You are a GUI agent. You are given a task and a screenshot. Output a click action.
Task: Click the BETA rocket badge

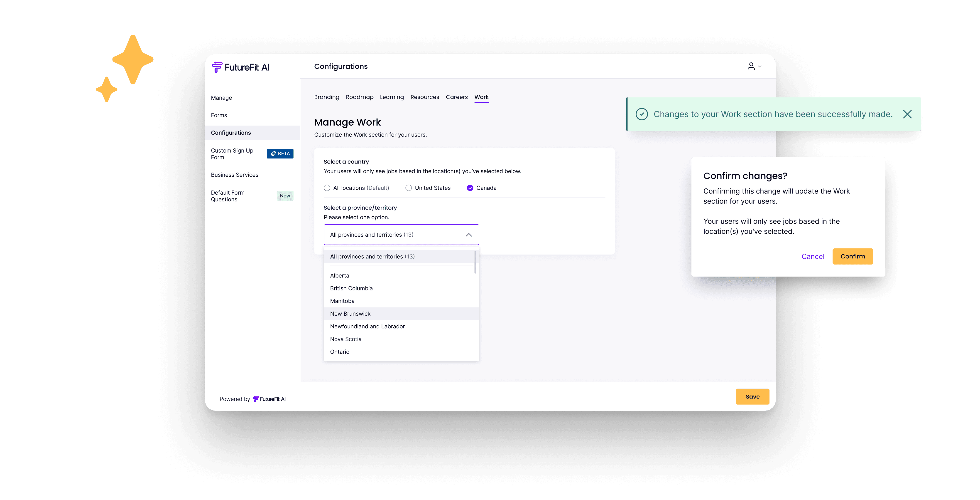[x=280, y=154]
